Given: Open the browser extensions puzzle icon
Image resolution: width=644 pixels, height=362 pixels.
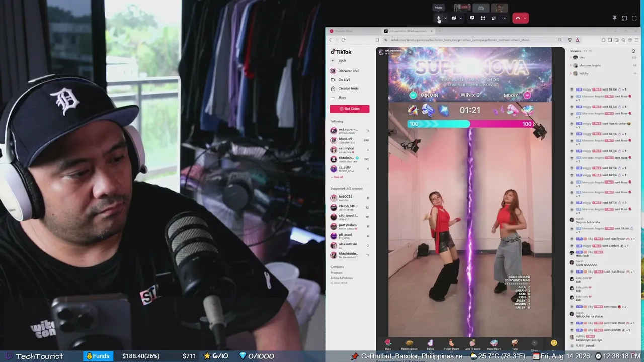Looking at the screenshot, I should (603, 40).
